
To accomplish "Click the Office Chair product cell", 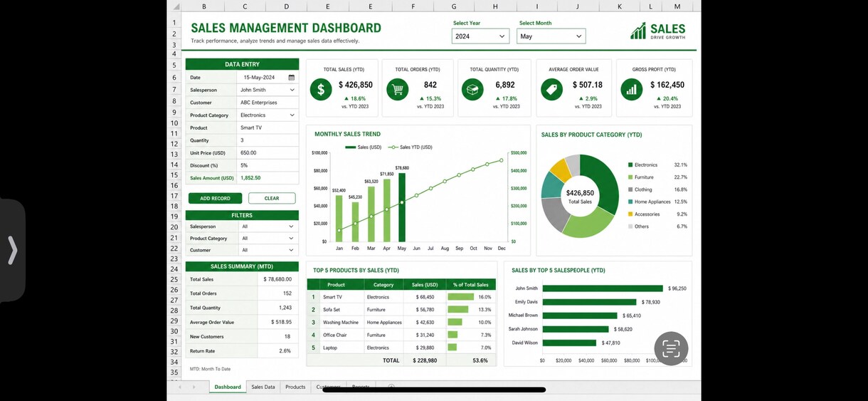I will coord(341,335).
